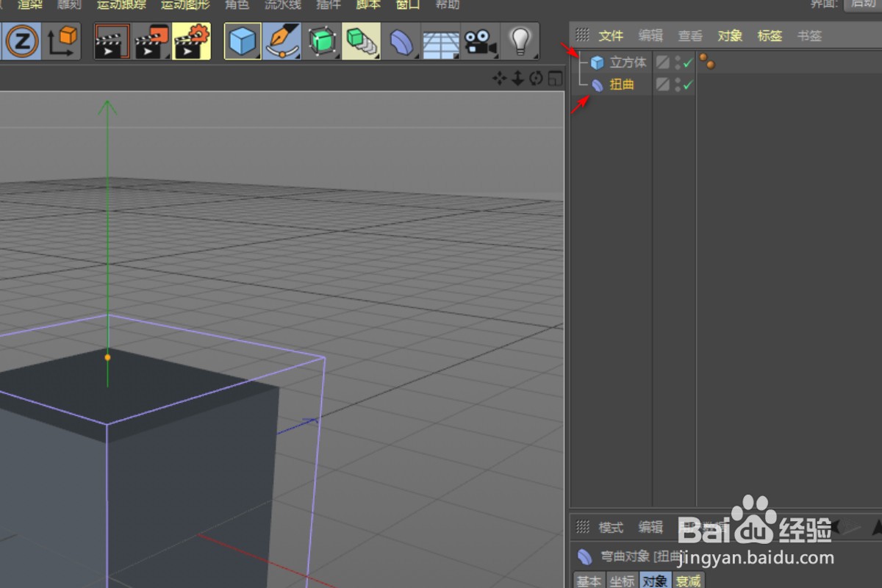Open the 窗口 menu
This screenshot has width=882, height=588.
point(408,4)
